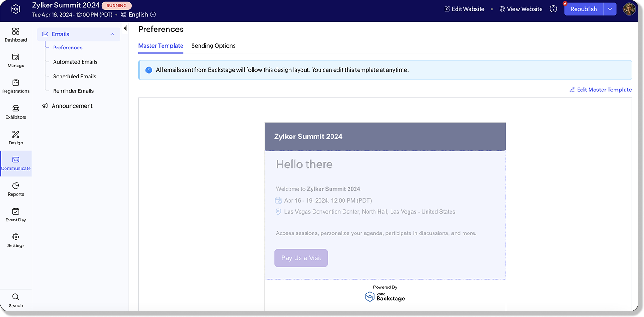Collapse the Emails section chevron
Screen dimensions: 644x317
tap(112, 34)
